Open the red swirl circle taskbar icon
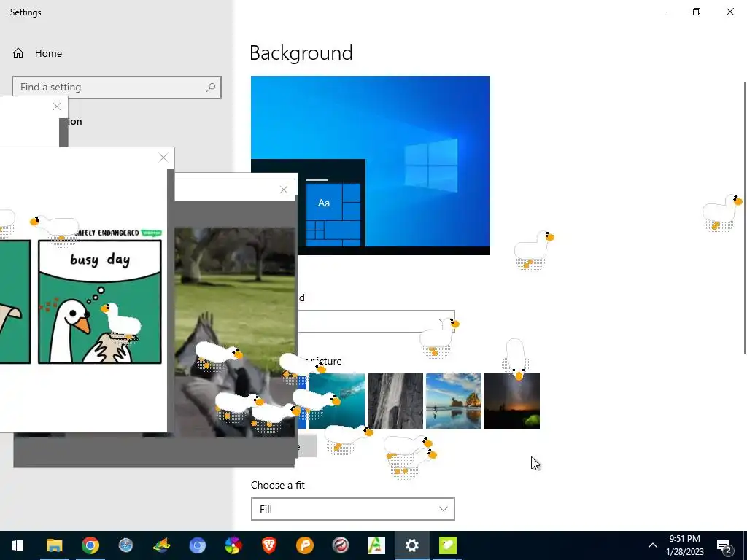 coord(340,545)
